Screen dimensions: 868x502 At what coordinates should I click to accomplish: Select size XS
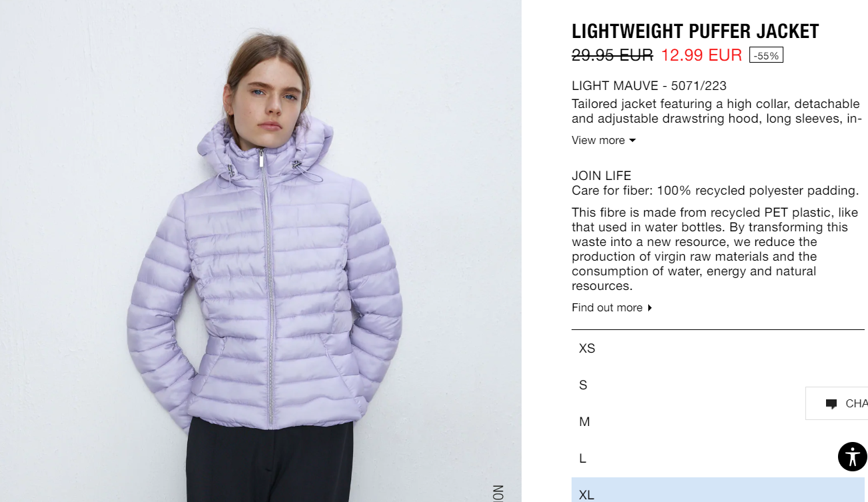pos(717,349)
